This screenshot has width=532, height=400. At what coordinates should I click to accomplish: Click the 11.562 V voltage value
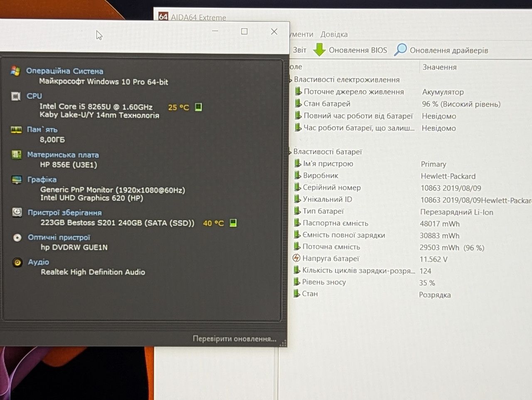(433, 259)
